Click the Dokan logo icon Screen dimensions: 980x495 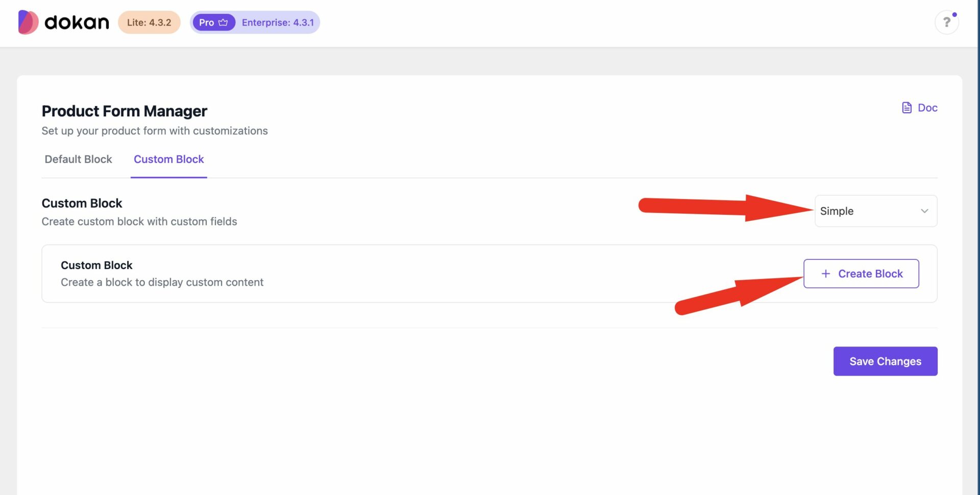click(28, 22)
